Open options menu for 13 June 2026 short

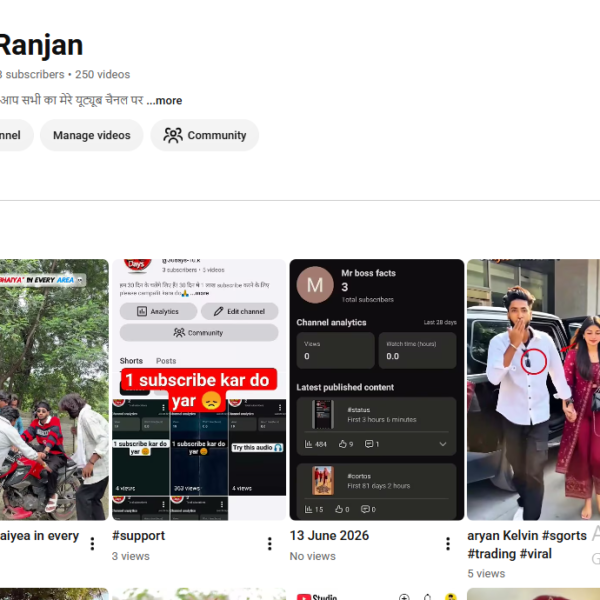coord(448,543)
